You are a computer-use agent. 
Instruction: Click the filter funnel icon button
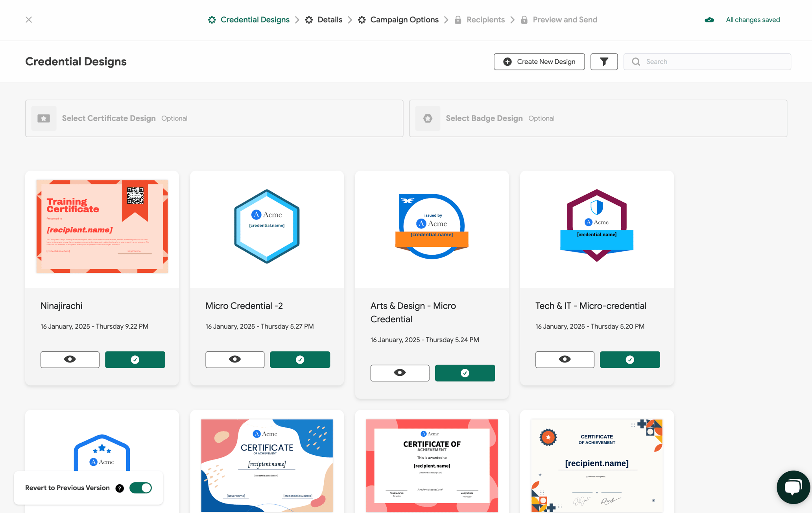pos(604,62)
